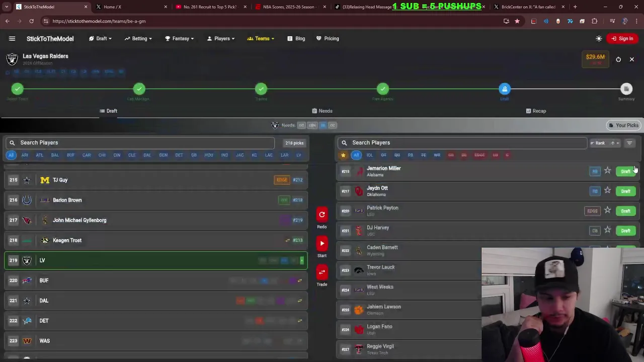Expand the Players navigation dropdown
The width and height of the screenshot is (644, 362).
click(x=222, y=39)
